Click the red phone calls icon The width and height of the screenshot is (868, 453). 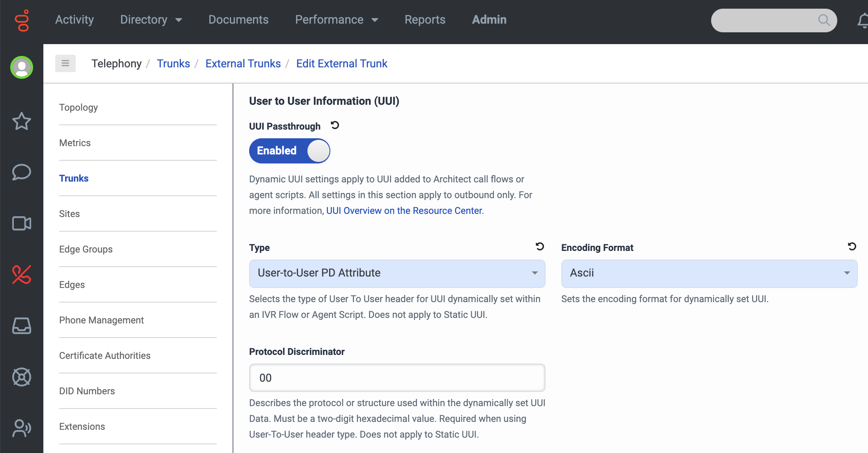pyautogui.click(x=21, y=275)
